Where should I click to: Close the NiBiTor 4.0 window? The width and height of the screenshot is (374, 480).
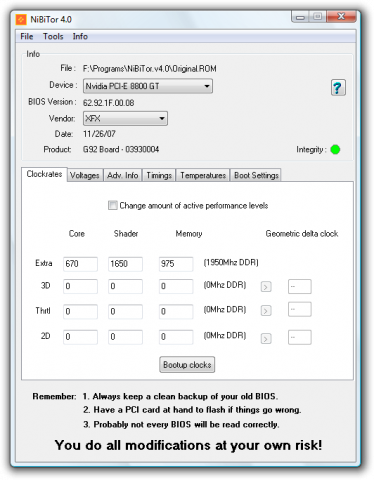[341, 17]
